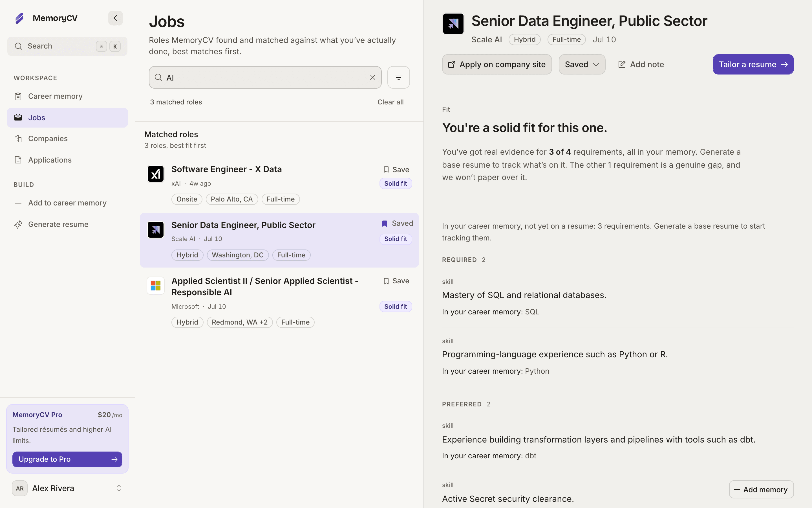Open the Software Engineer - X Data role
812x508 pixels.
click(279, 185)
